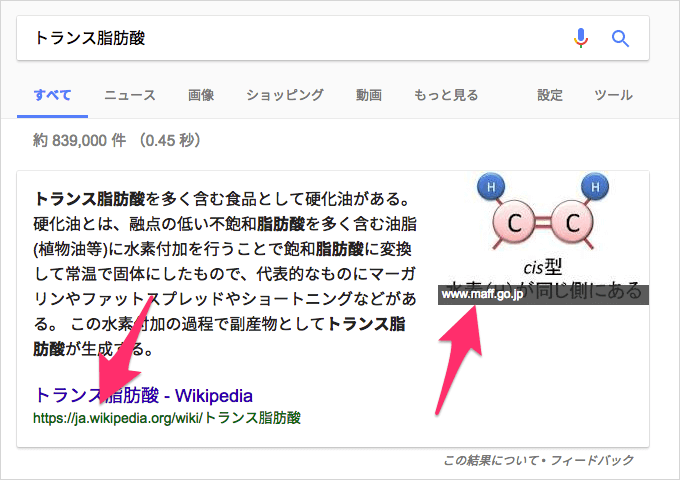Click the cis型 molecule thumbnail image
This screenshot has width=680, height=480.
pos(543,238)
